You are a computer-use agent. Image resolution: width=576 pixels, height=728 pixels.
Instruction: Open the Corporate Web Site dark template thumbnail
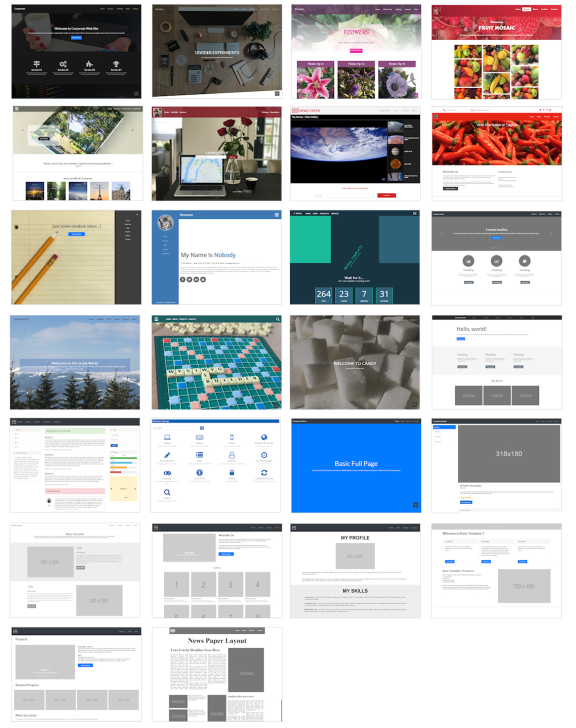[77, 52]
